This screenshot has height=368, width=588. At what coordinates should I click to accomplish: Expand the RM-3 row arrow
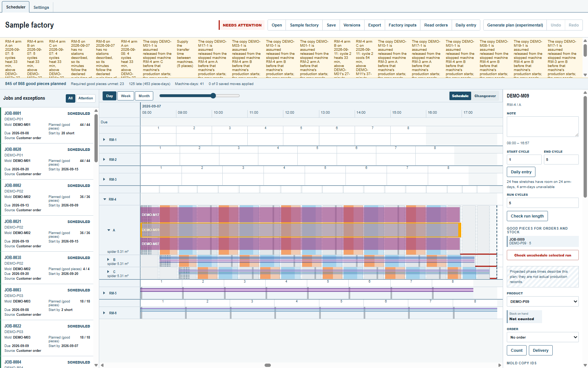(x=104, y=180)
